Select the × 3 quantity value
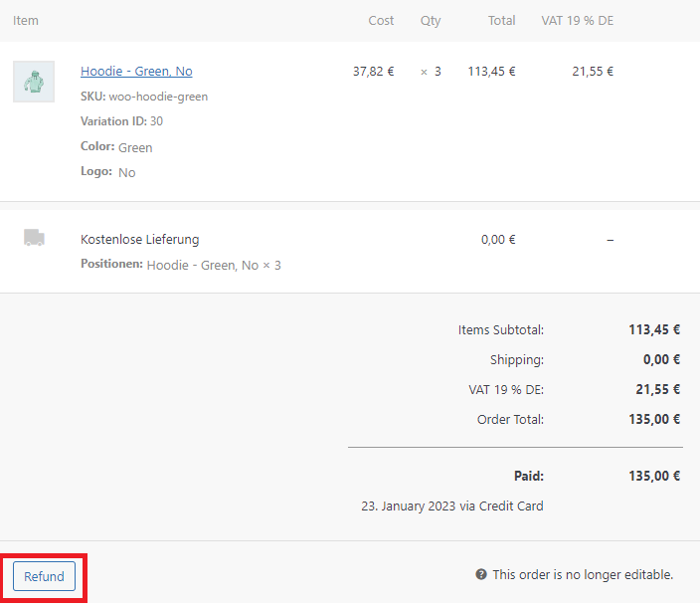This screenshot has height=607, width=700. pyautogui.click(x=431, y=72)
